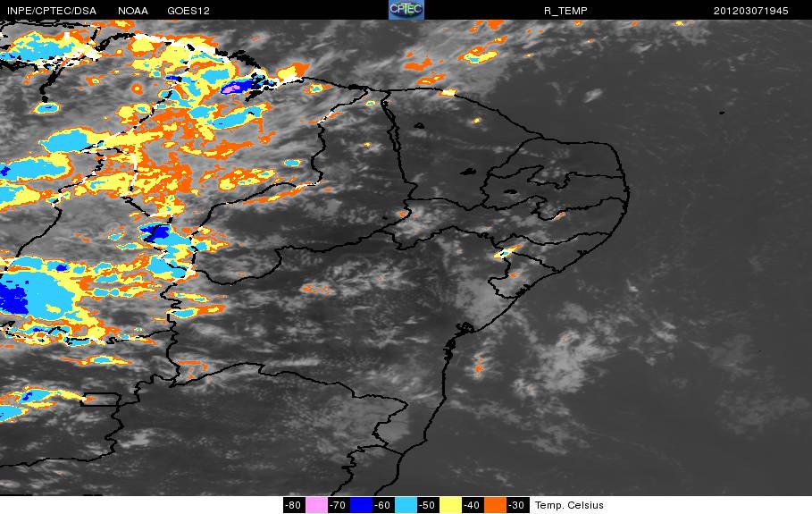The height and width of the screenshot is (514, 812).
Task: Click the -30 legend value
Action: (x=517, y=505)
